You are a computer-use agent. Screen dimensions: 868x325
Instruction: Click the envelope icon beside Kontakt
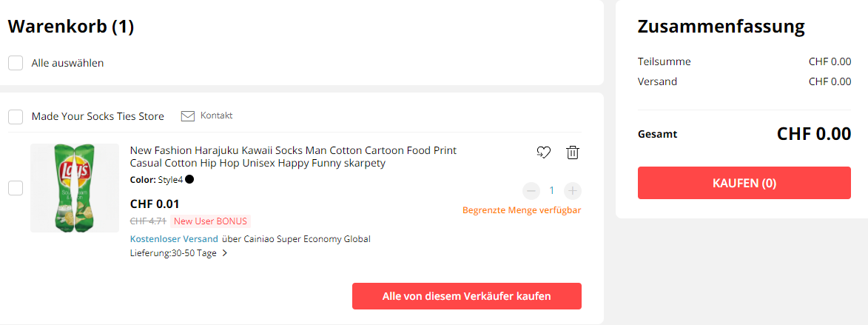point(187,116)
